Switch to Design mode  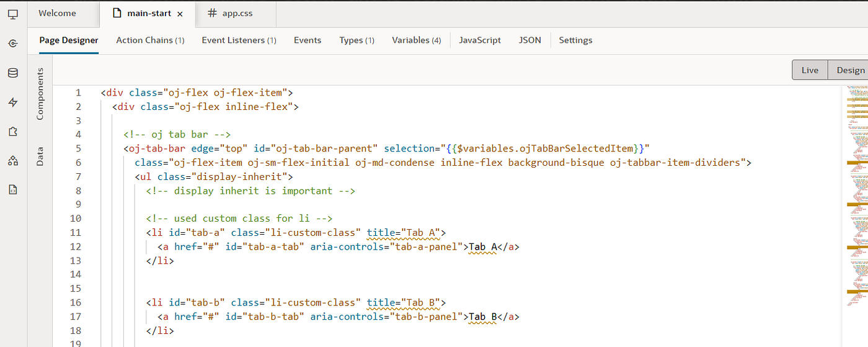click(849, 70)
